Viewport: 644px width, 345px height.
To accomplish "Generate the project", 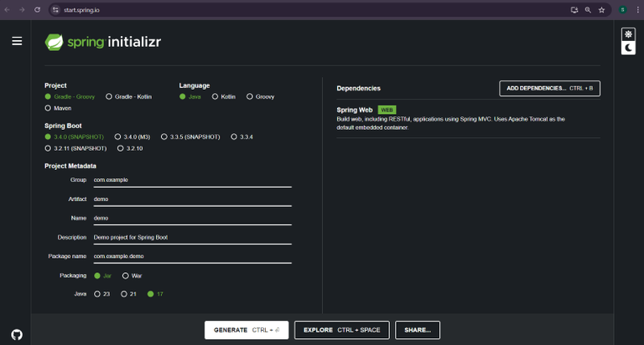I will (247, 330).
